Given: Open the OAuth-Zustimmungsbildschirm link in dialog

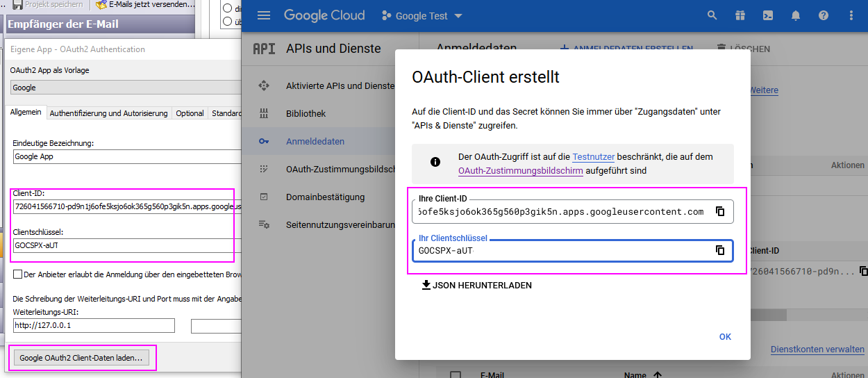Looking at the screenshot, I should click(520, 170).
